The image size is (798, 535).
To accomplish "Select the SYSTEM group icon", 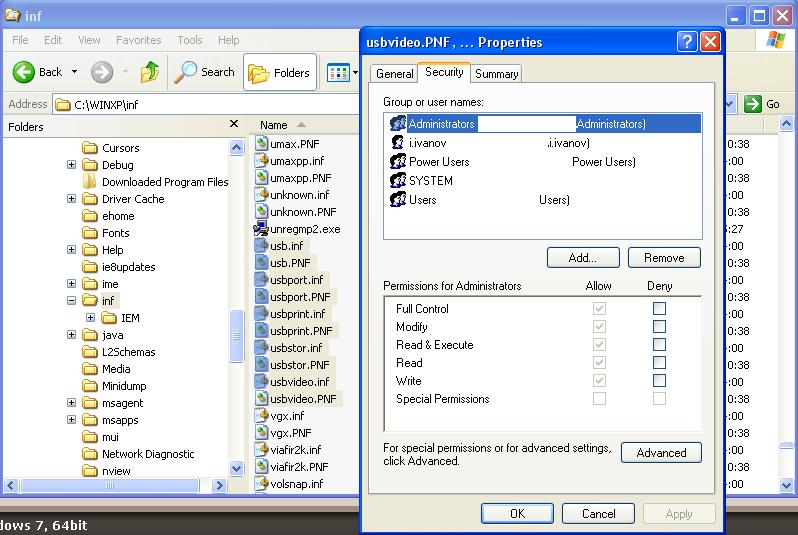I will click(398, 181).
